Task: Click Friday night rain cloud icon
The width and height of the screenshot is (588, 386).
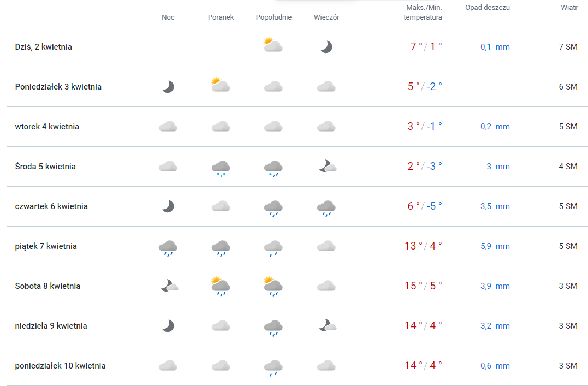Action: [x=168, y=248]
